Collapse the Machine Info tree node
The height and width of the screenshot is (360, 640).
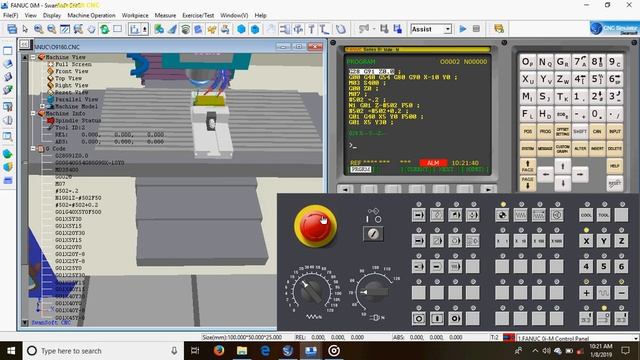click(33, 113)
